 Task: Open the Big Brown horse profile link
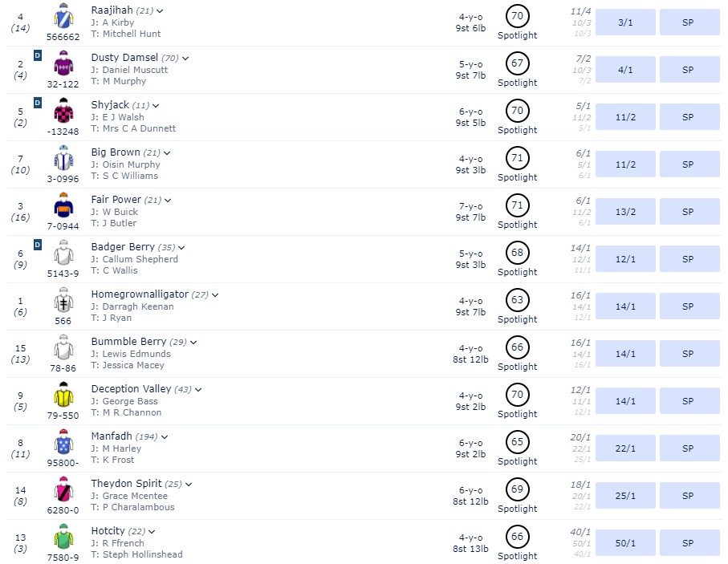pyautogui.click(x=116, y=152)
